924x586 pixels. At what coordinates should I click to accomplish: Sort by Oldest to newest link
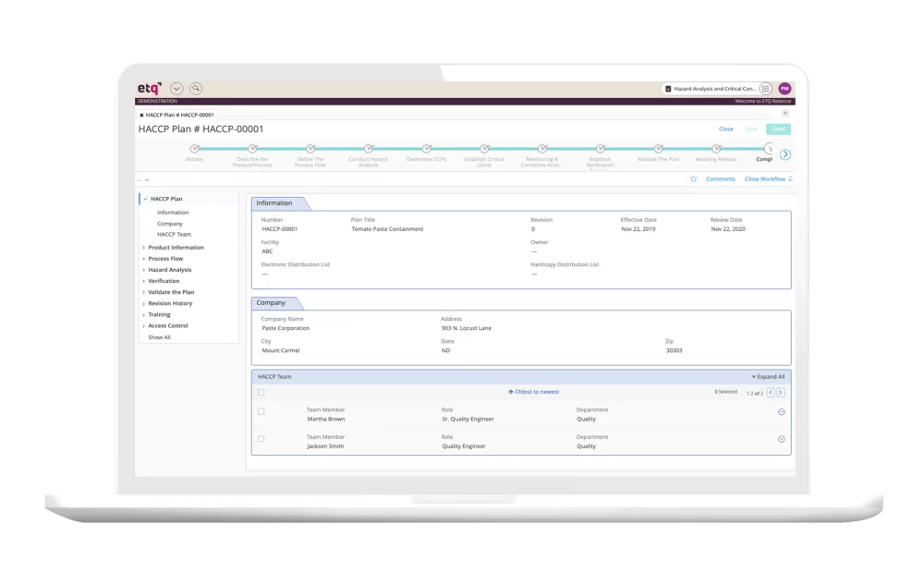(534, 392)
